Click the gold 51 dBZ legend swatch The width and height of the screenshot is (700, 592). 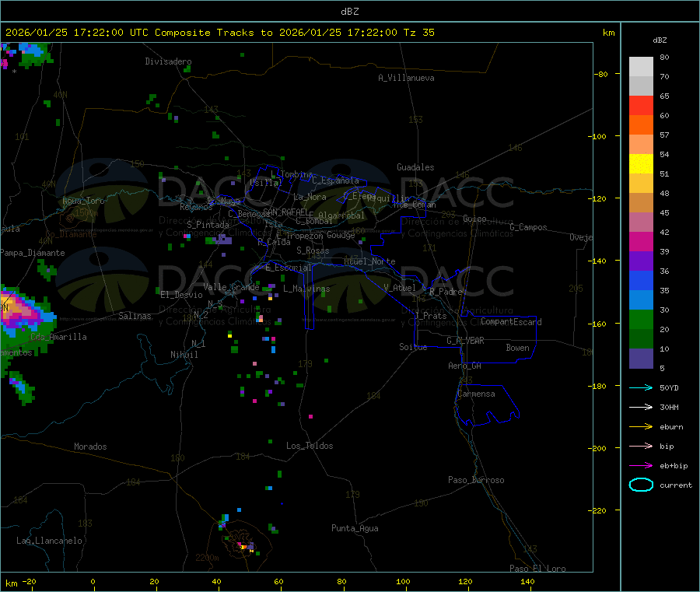click(641, 183)
